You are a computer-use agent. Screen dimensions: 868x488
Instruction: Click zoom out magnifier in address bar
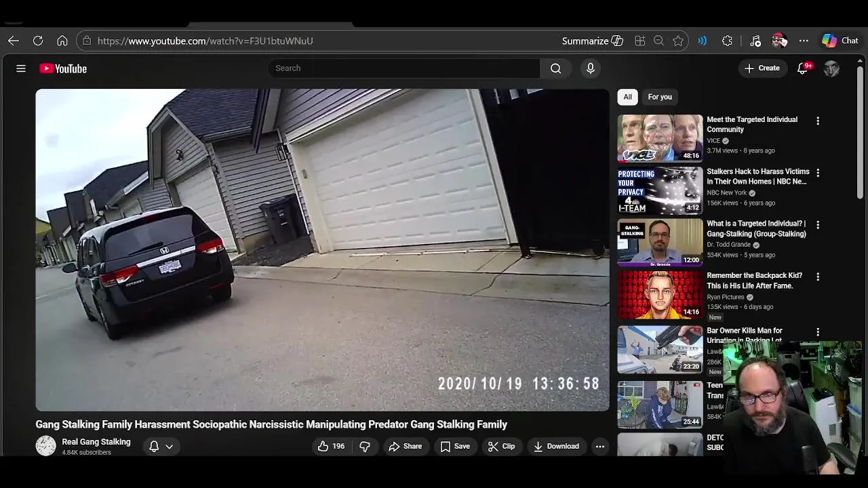(x=658, y=41)
